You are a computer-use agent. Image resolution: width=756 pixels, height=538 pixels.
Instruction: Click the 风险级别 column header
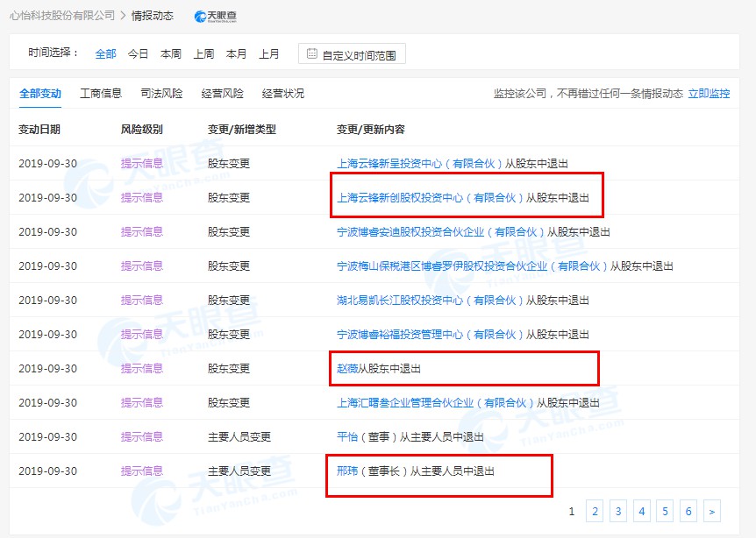tap(142, 130)
